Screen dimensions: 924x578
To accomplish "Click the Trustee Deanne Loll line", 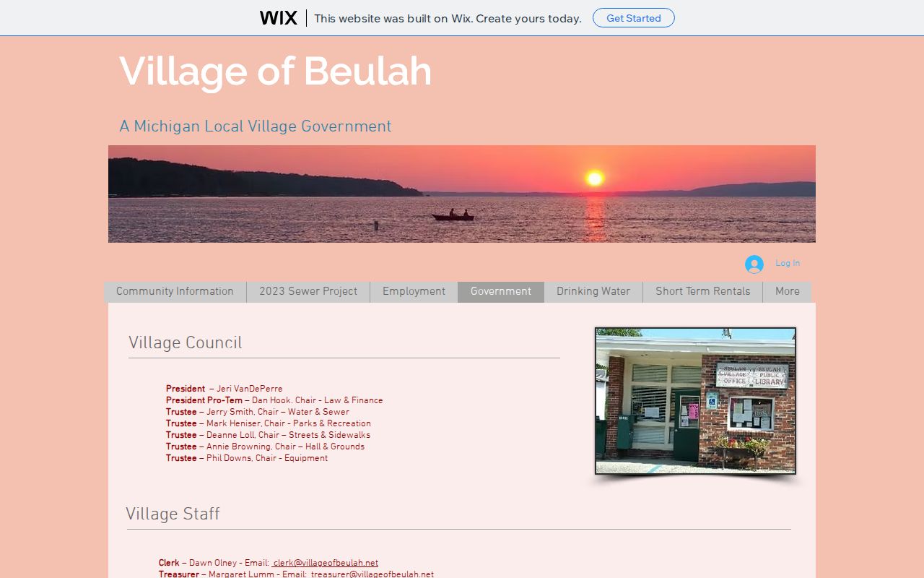I will (x=268, y=436).
